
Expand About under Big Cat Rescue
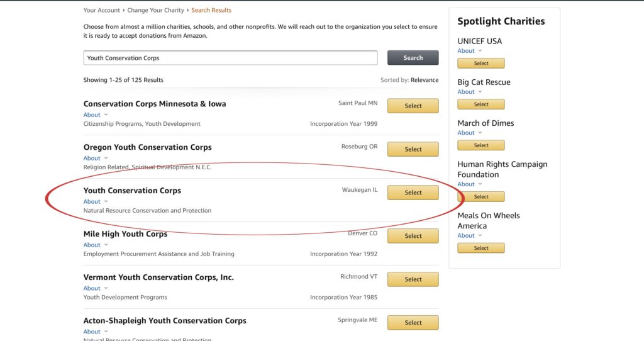point(469,92)
